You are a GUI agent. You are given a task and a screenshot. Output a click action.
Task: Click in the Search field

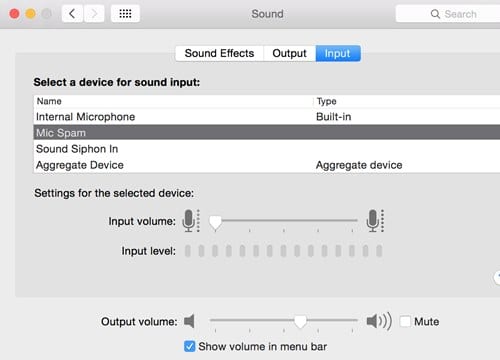pyautogui.click(x=448, y=14)
